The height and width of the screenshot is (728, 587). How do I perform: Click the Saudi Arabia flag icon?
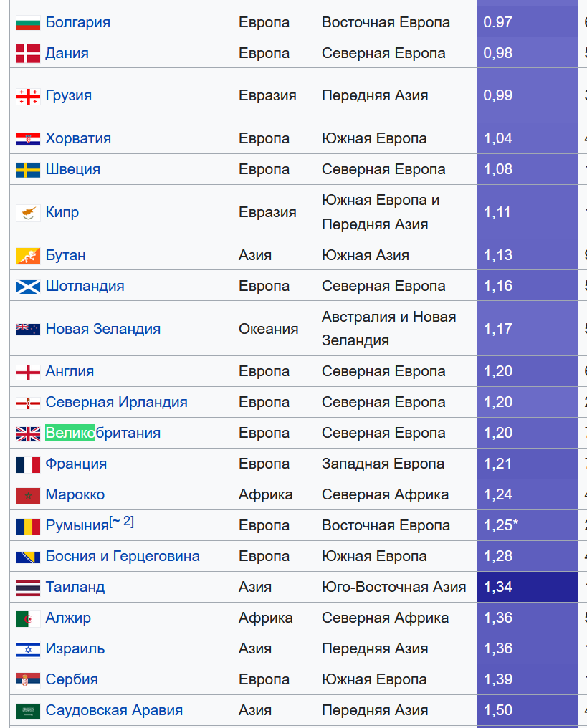pos(28,711)
